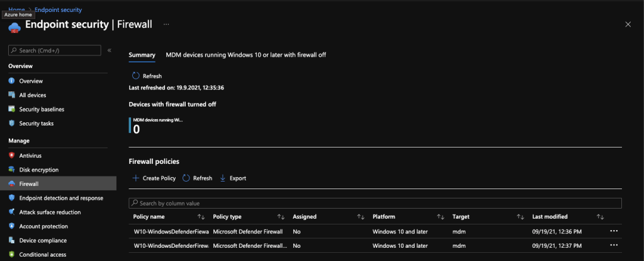This screenshot has height=261, width=644.
Task: Select Account protection sidebar item
Action: click(43, 226)
